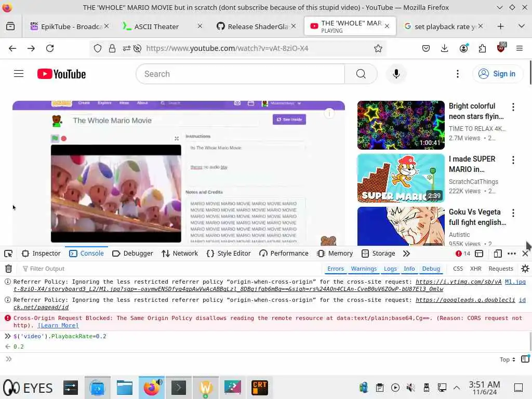Toggle Info console filter

click(x=409, y=269)
